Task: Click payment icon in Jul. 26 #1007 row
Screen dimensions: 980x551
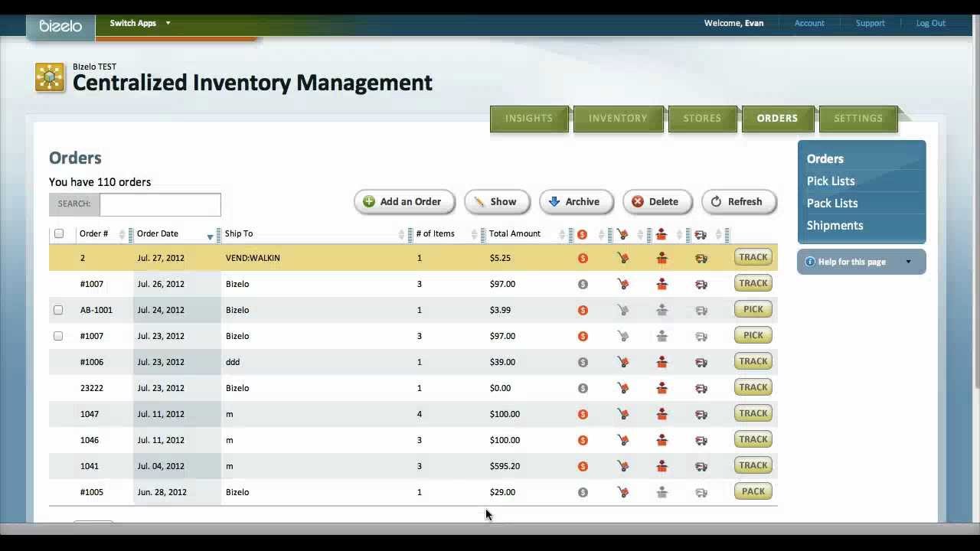Action: pos(583,285)
